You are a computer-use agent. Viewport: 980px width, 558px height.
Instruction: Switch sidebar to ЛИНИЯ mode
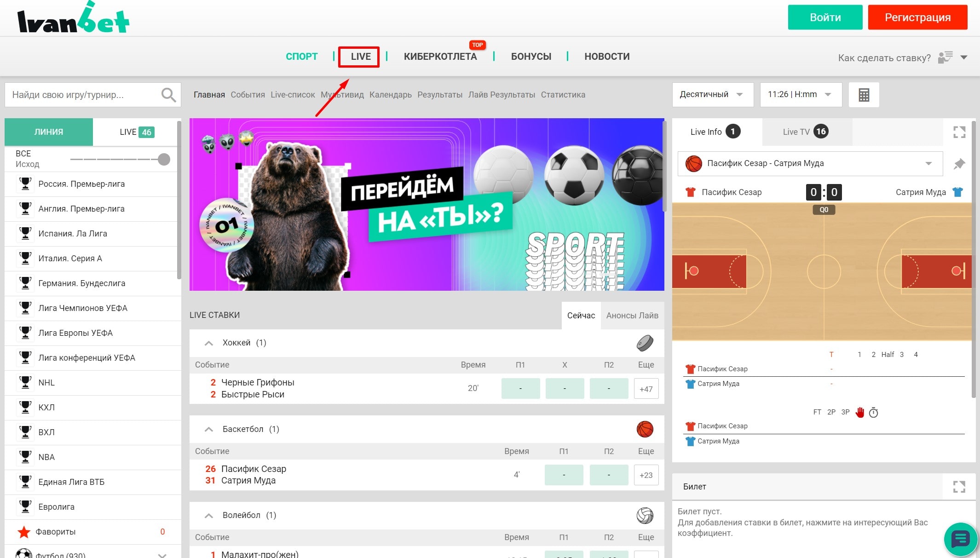(x=49, y=132)
